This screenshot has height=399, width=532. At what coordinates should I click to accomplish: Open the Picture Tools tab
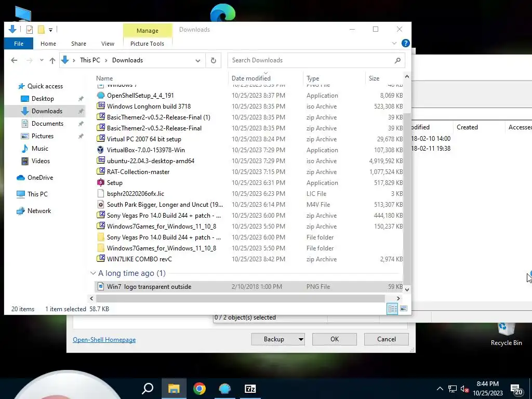(147, 44)
